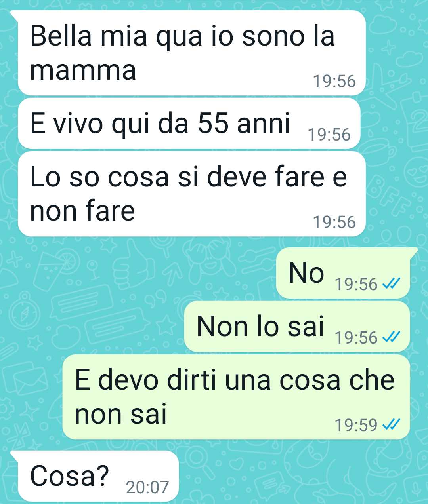Click the read-receipt checkmarks on 'No' message
This screenshot has height=504, width=428.
coord(391,284)
